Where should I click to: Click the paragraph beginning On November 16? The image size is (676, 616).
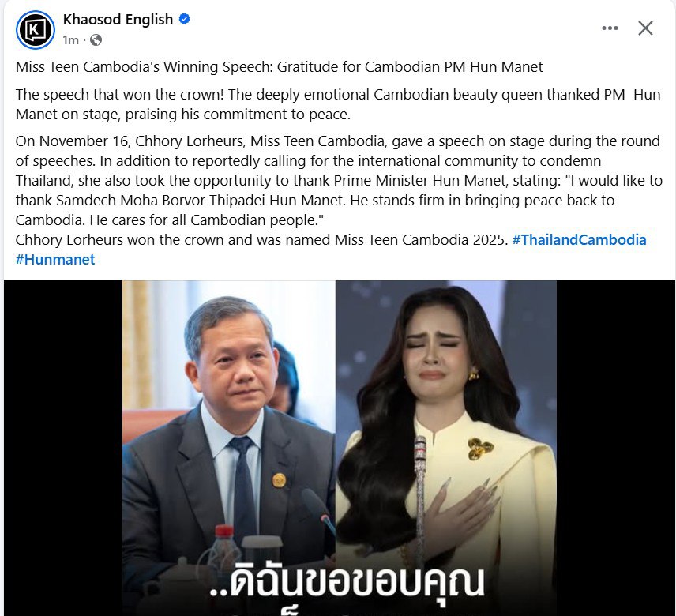(x=339, y=181)
